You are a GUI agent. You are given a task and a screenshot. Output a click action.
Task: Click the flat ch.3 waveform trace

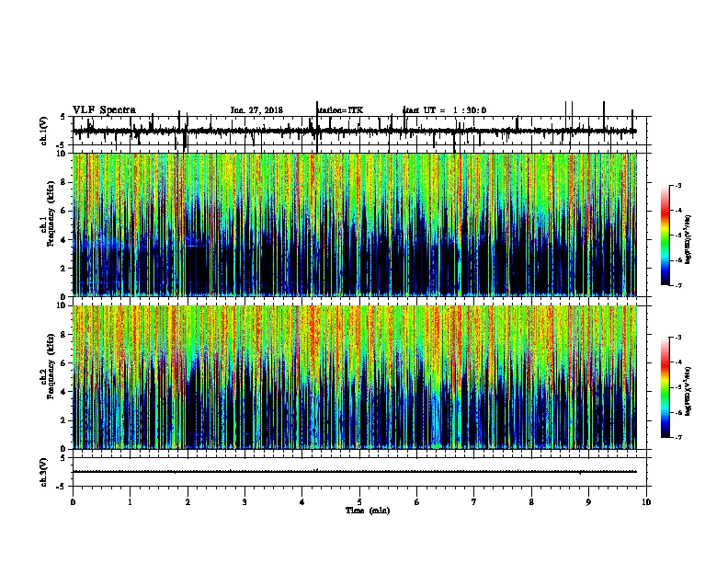[355, 472]
